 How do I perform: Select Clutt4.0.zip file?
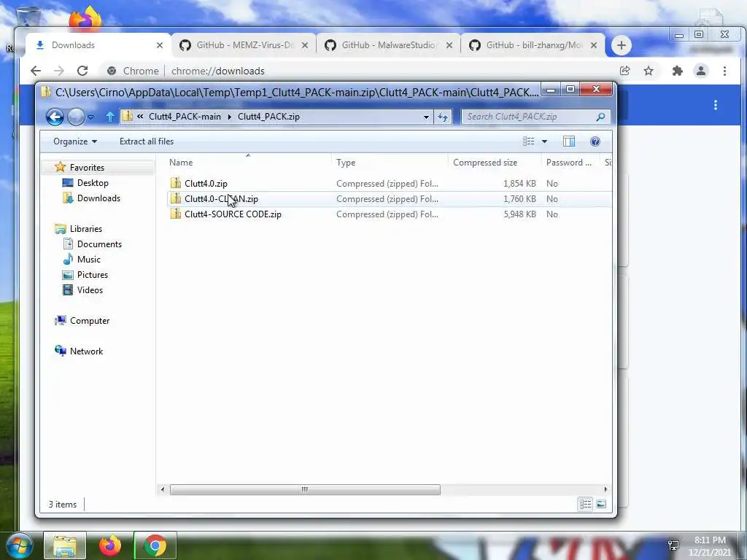pos(206,183)
